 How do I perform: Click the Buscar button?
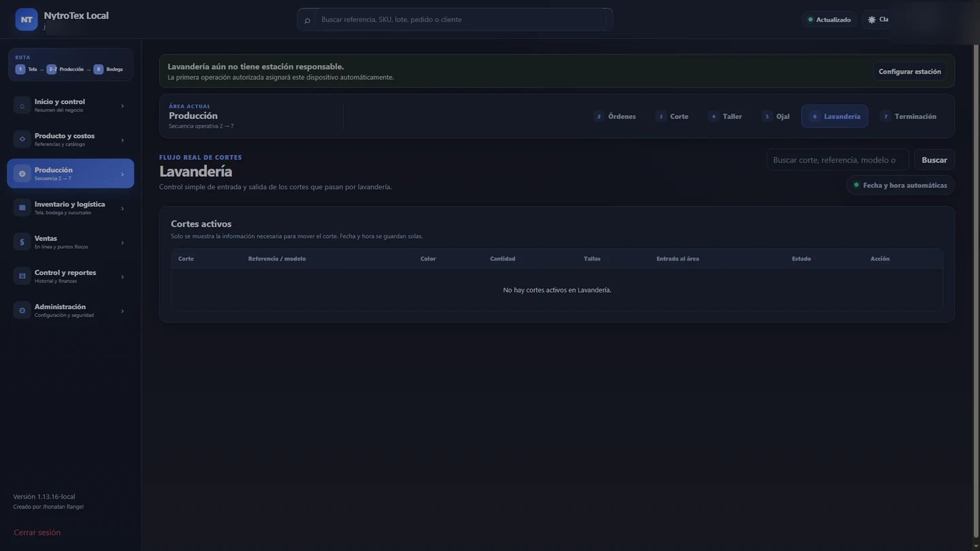(934, 160)
